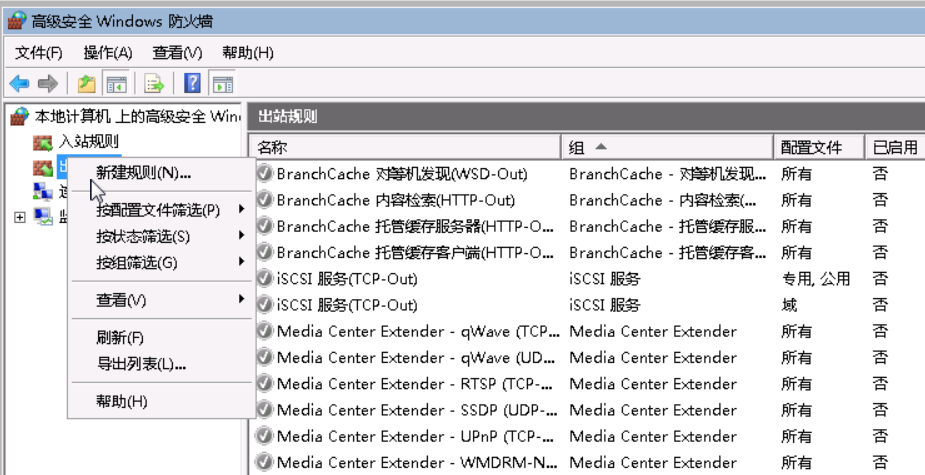This screenshot has width=925, height=475.
Task: Click the sort arrow in the 组 column header
Action: 601,146
